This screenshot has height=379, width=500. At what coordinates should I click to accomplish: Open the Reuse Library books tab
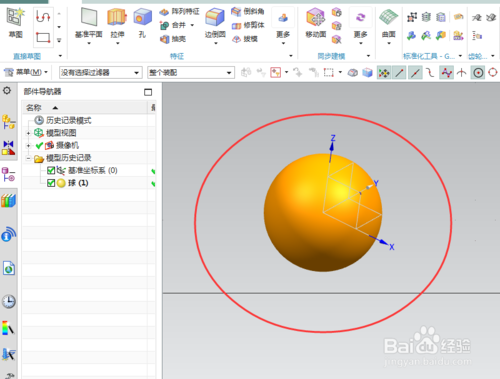(x=9, y=201)
